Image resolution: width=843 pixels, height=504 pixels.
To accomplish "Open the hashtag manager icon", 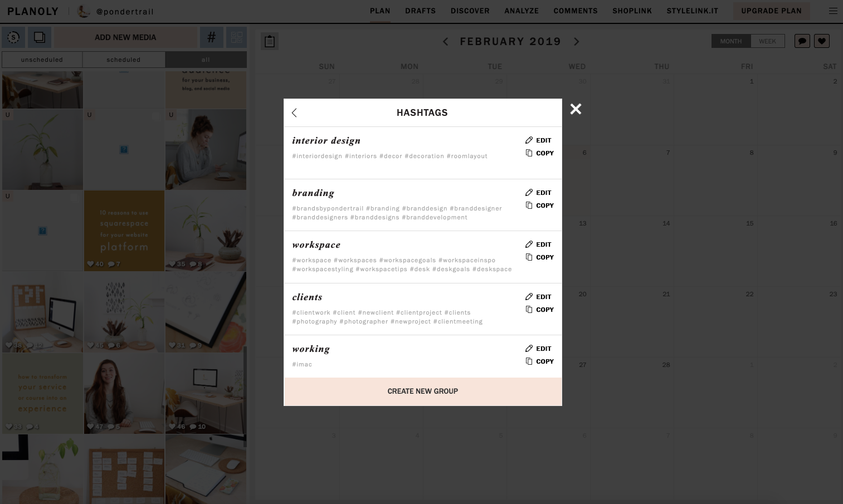I will pyautogui.click(x=211, y=37).
